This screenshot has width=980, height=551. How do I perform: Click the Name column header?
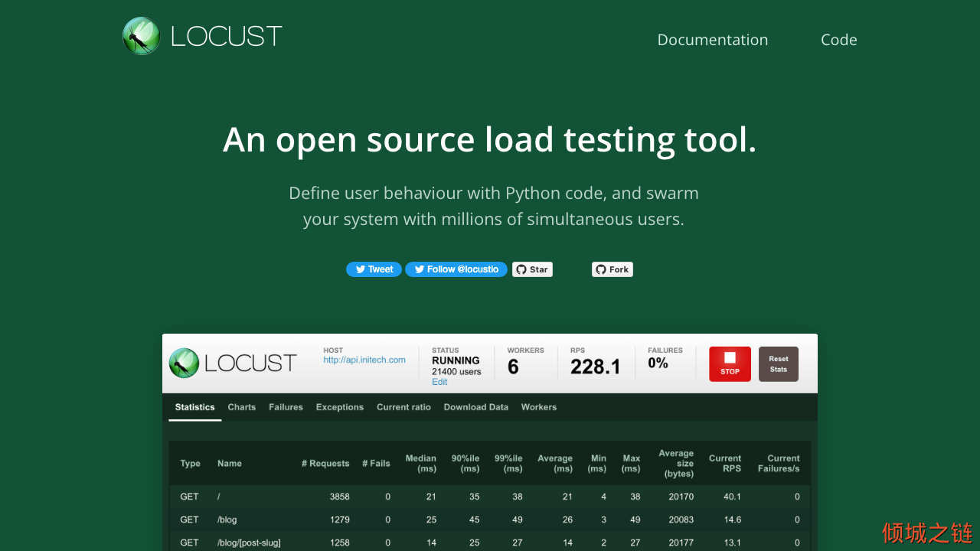[230, 463]
